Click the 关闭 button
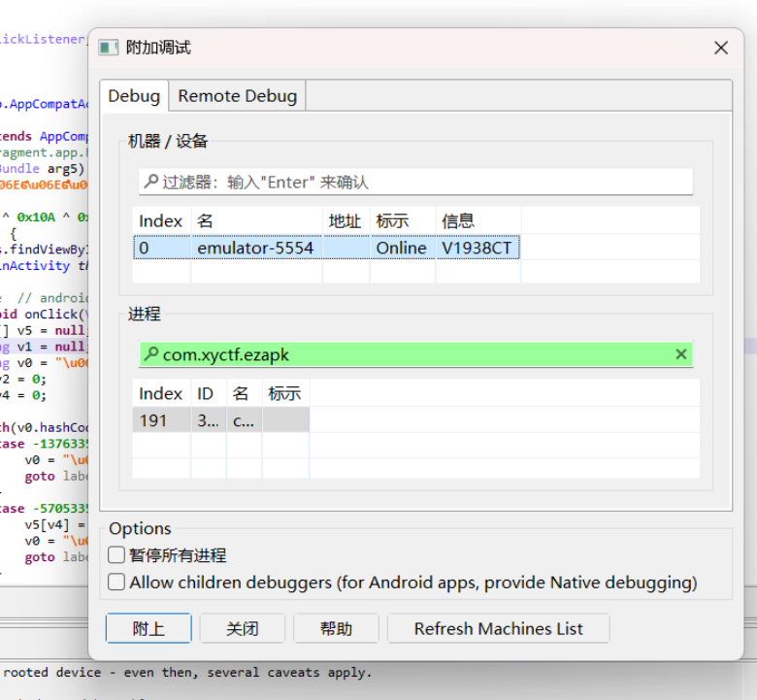The width and height of the screenshot is (757, 700). pyautogui.click(x=243, y=628)
